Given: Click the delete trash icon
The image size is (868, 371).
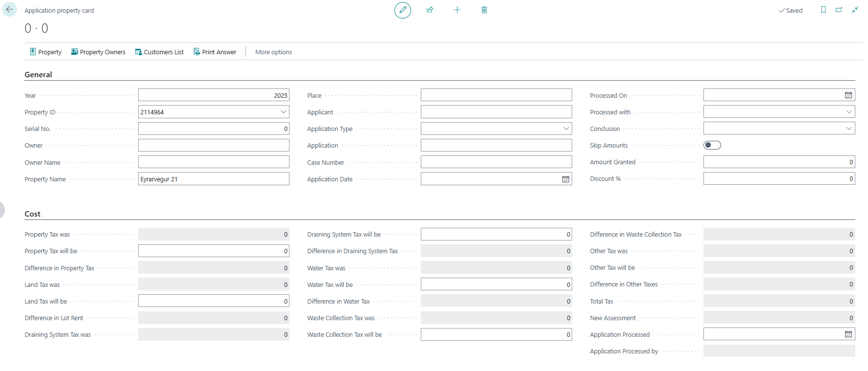Looking at the screenshot, I should click(484, 10).
